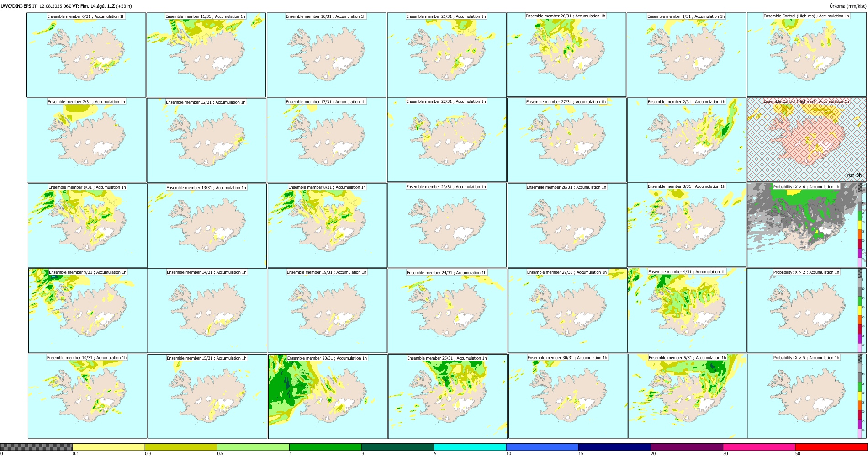This screenshot has width=868, height=457.
Task: Click the checkered gray 0–0.1 legend swatch
Action: [37, 447]
